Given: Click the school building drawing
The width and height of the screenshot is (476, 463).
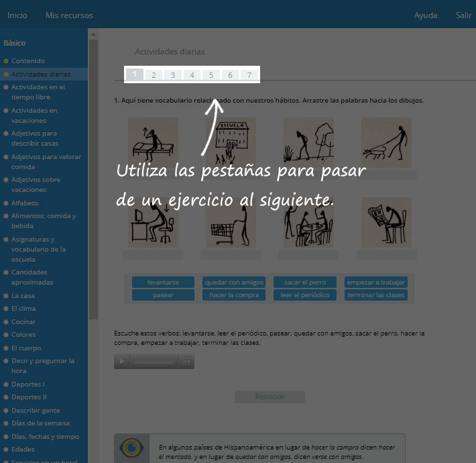Looking at the screenshot, I should coord(231,142).
